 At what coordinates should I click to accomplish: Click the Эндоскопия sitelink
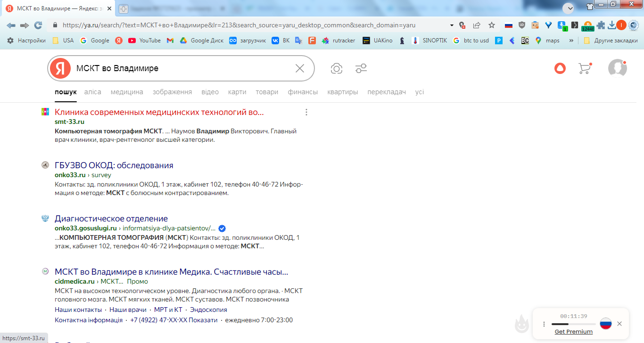tap(208, 310)
